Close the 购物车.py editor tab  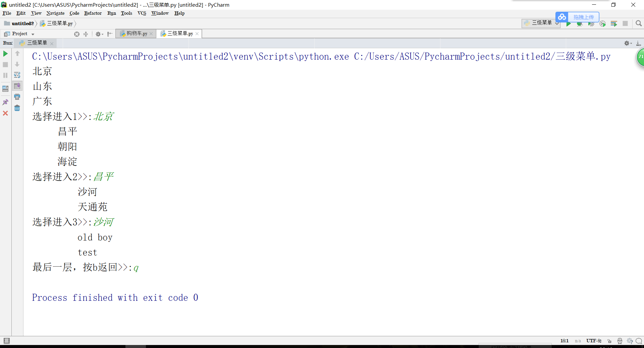[x=151, y=34]
